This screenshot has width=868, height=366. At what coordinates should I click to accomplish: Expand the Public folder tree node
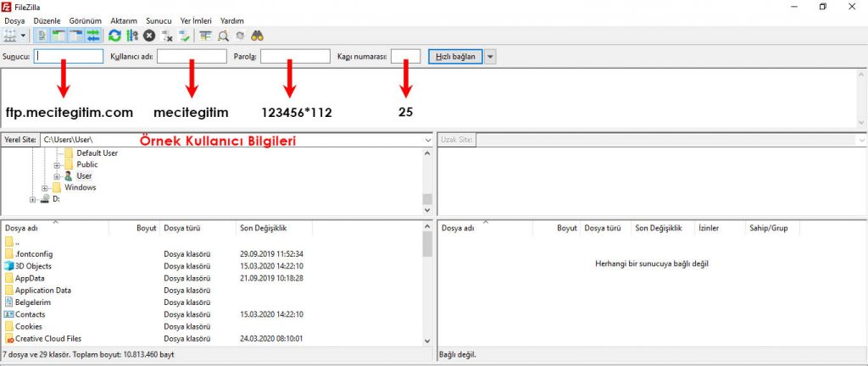click(57, 164)
